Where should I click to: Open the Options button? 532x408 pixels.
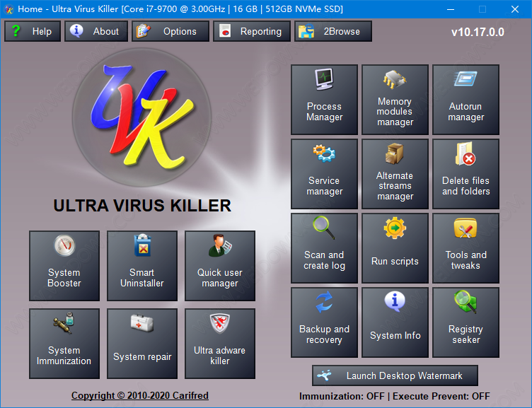(x=170, y=31)
